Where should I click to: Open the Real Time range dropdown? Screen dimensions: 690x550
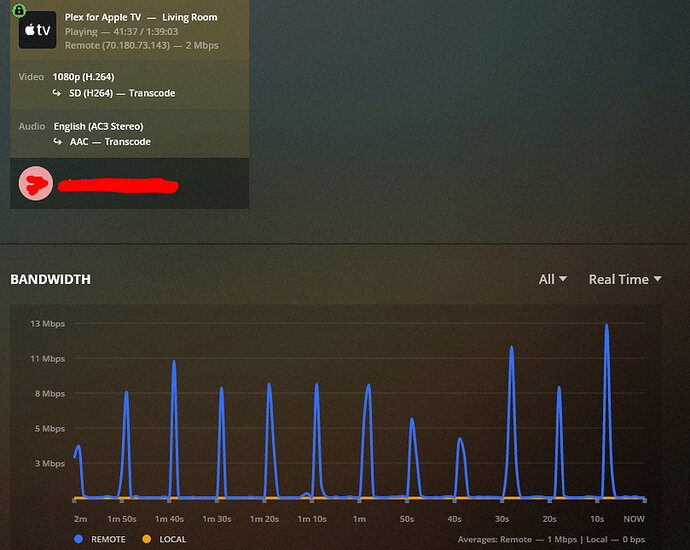(625, 279)
